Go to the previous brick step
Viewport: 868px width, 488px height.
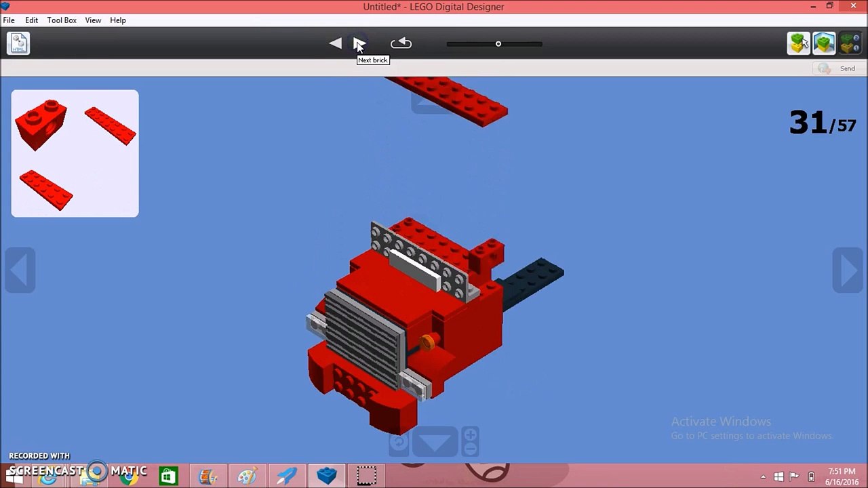tap(336, 43)
